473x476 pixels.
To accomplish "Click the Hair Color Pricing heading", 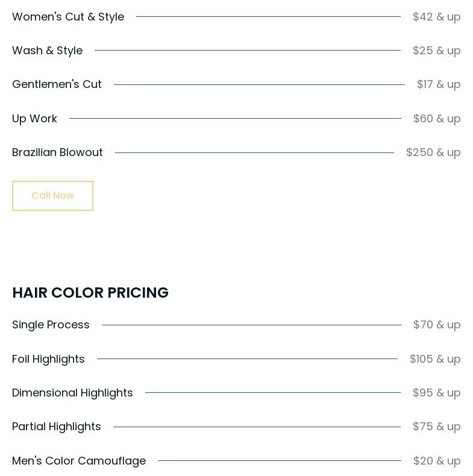I will [90, 293].
